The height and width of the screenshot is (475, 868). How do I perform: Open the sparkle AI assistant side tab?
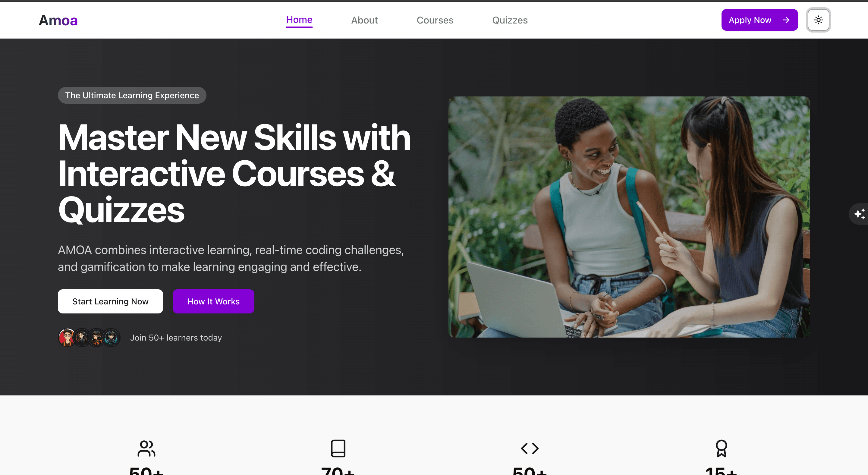click(859, 214)
